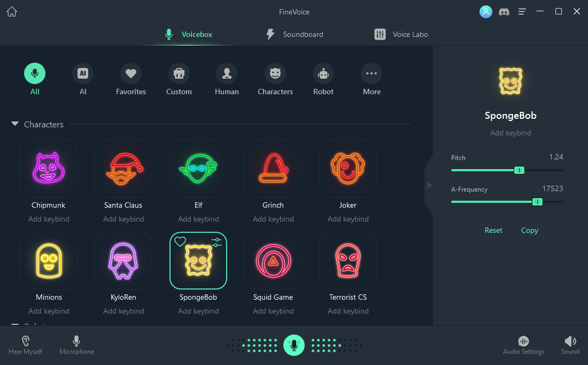The height and width of the screenshot is (365, 588).
Task: Switch to the Voicebox tab
Action: click(189, 35)
